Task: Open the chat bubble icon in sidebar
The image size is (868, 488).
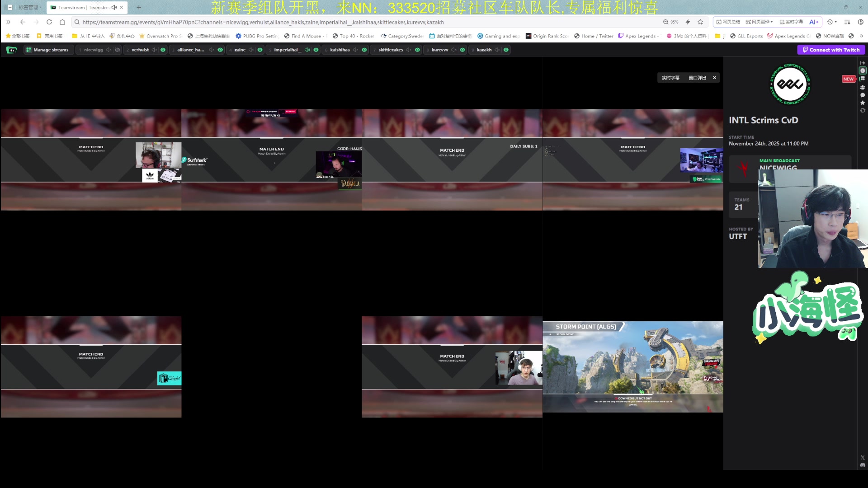Action: (x=862, y=95)
